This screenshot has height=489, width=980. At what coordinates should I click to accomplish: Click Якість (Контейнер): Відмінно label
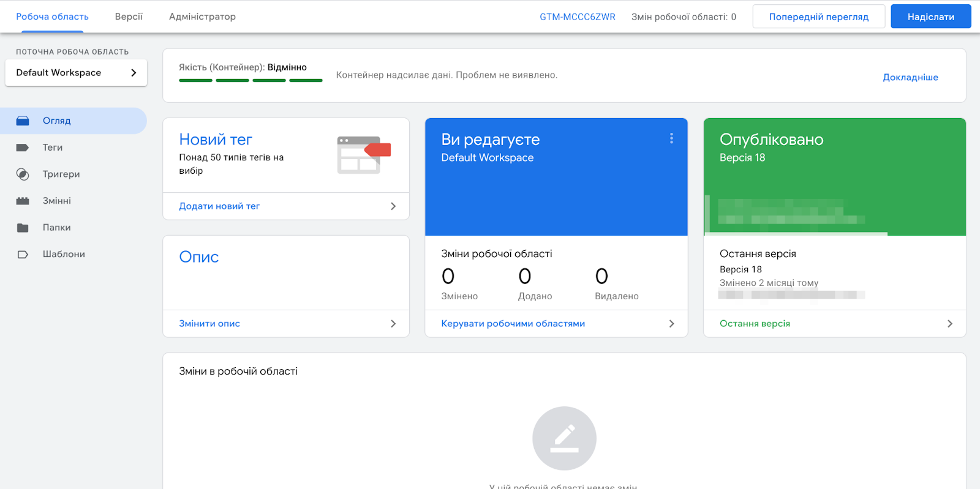(243, 67)
